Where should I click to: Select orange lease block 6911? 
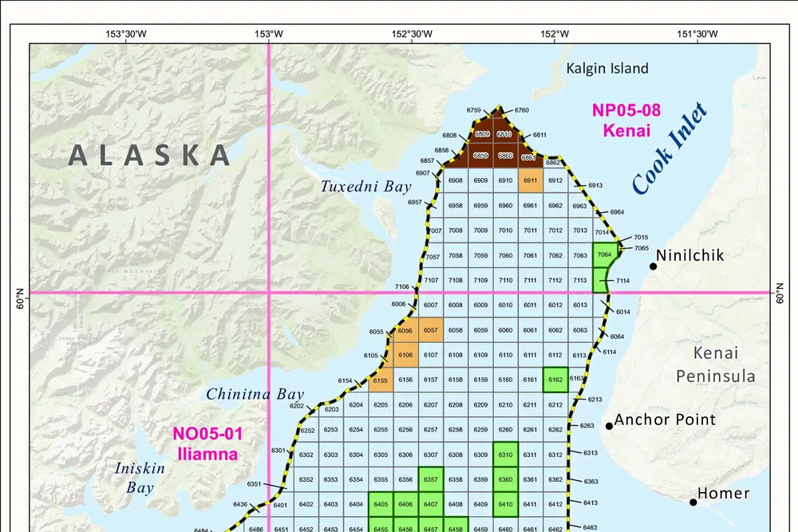pos(530,181)
